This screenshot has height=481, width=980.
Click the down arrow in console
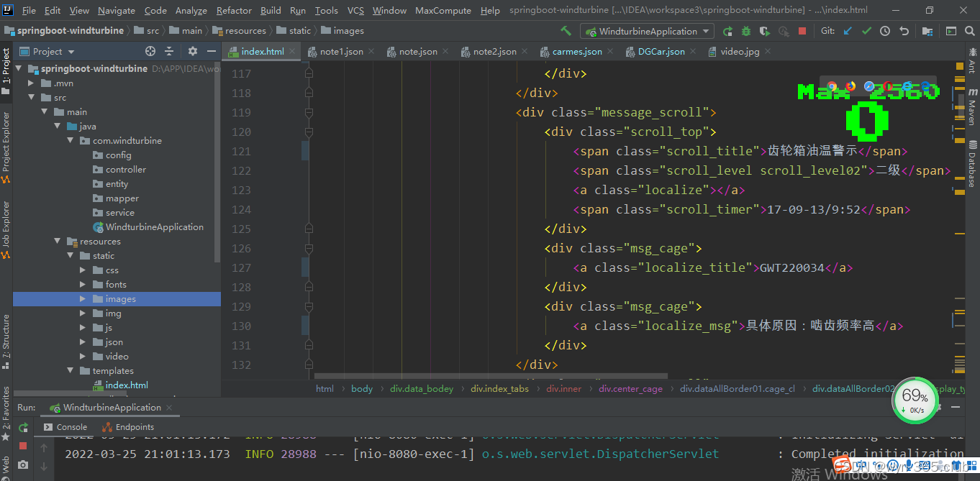[x=44, y=466]
